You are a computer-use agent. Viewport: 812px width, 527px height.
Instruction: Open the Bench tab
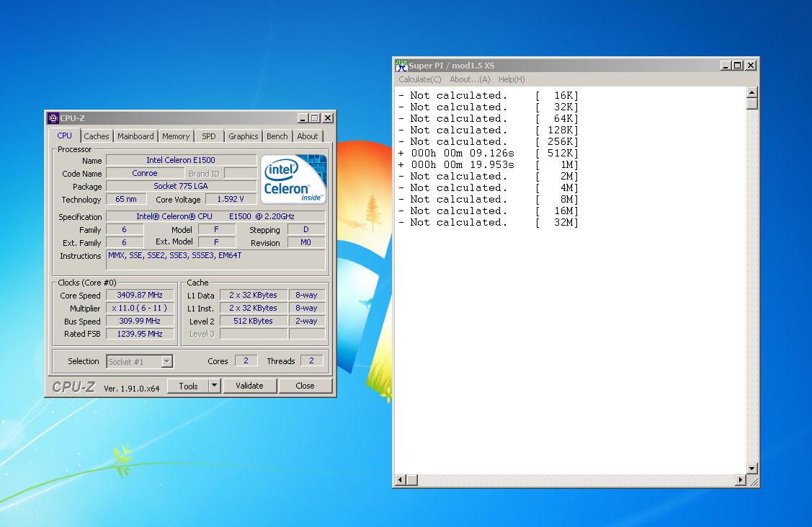(277, 136)
